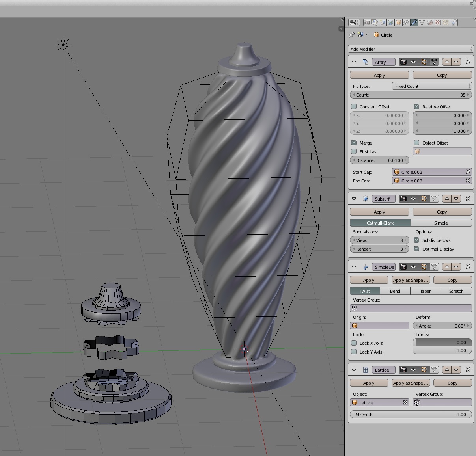Move the SimpleDeform modifier down in the stack
476x456 pixels.
(456, 267)
